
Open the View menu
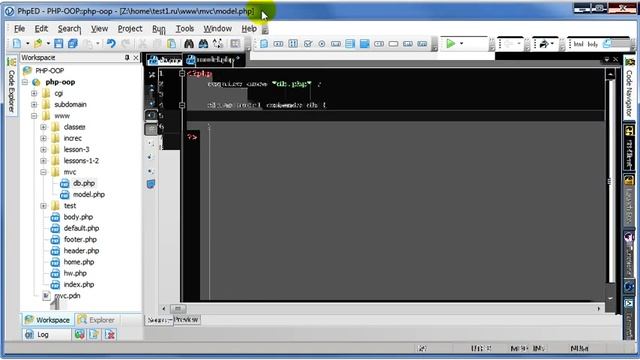99,29
